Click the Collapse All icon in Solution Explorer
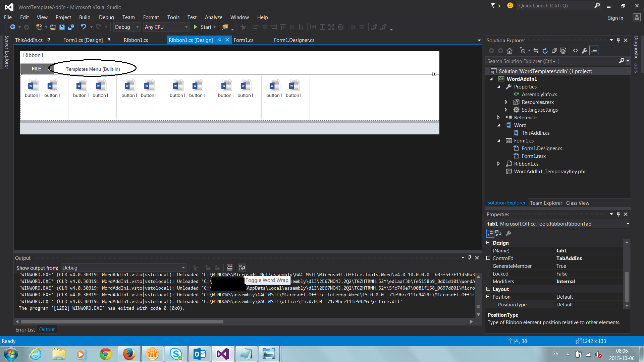Screen dimensions: 644x362 pyautogui.click(x=554, y=51)
